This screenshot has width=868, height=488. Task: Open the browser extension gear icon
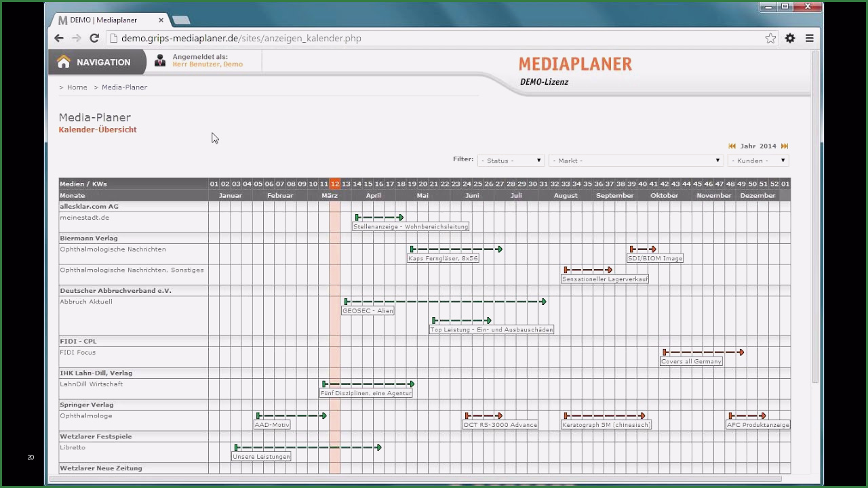click(790, 39)
